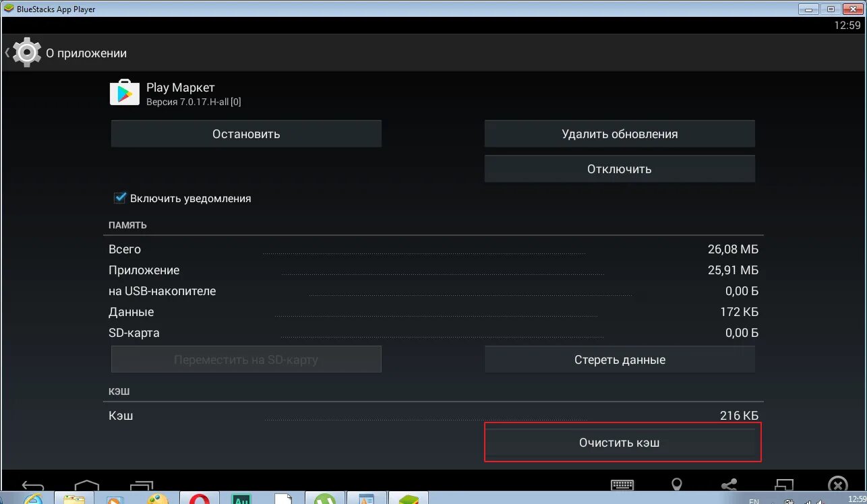Viewport: 867px width, 504px height.
Task: Click the Отключить button
Action: tap(620, 168)
